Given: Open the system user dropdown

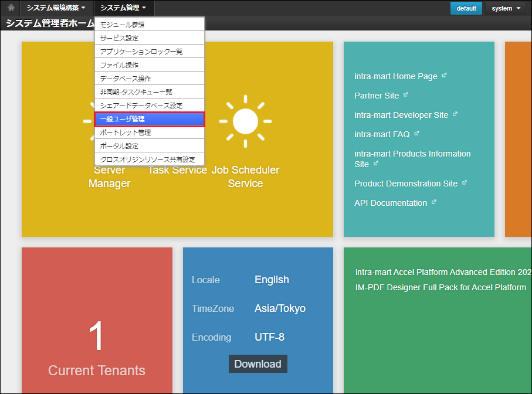Looking at the screenshot, I should [506, 8].
